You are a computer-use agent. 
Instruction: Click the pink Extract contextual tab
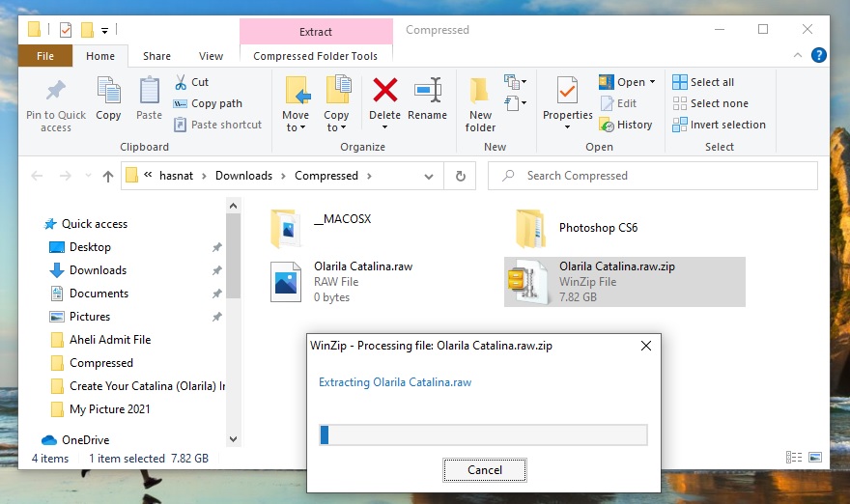tap(316, 32)
